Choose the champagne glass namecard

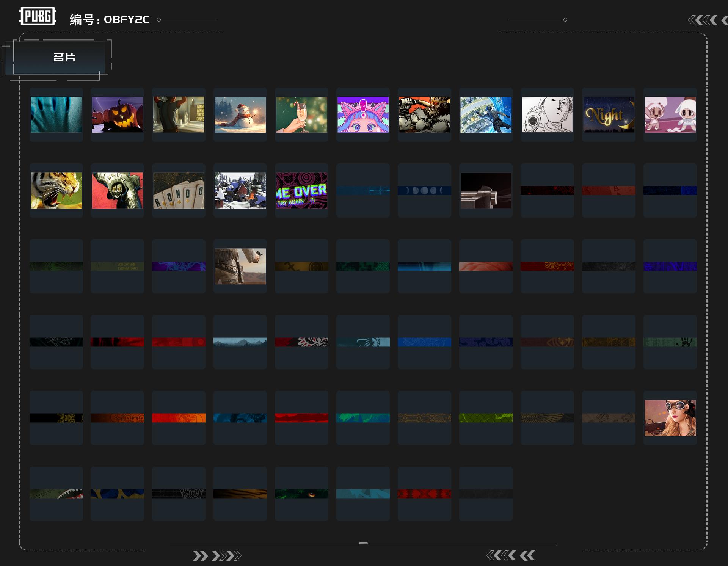pos(301,114)
